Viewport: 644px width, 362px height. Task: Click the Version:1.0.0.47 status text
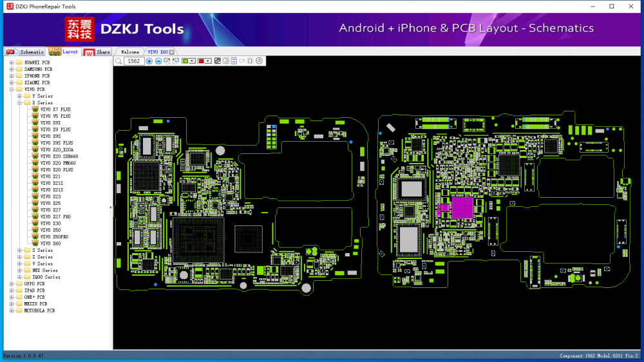[23, 356]
